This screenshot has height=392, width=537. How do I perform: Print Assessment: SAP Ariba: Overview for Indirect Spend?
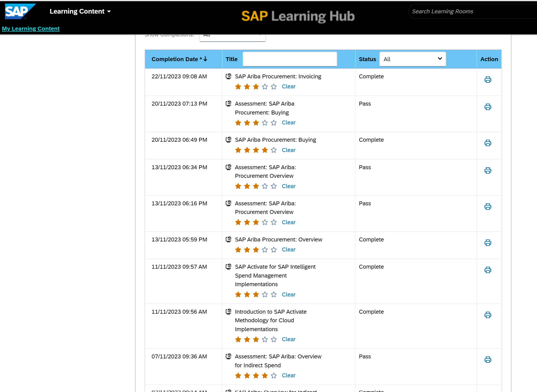point(488,360)
